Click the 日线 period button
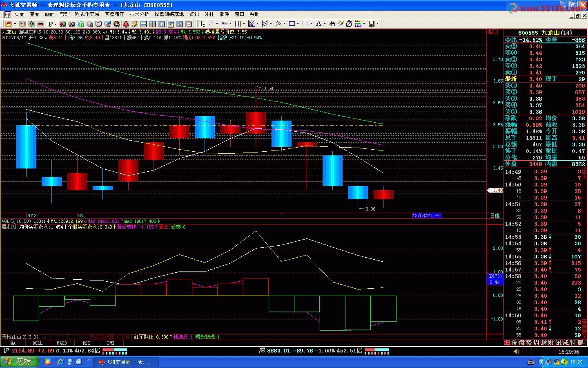The width and height of the screenshot is (588, 368). click(494, 215)
